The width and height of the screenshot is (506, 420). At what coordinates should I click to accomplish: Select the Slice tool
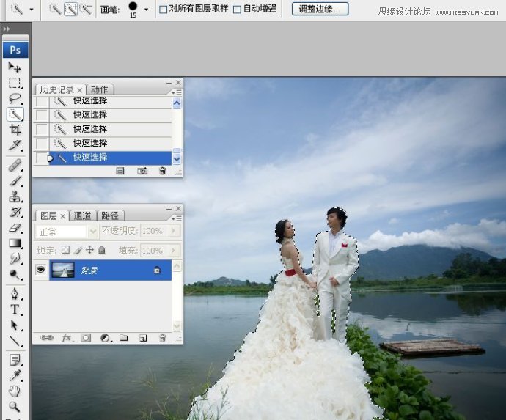click(x=15, y=145)
